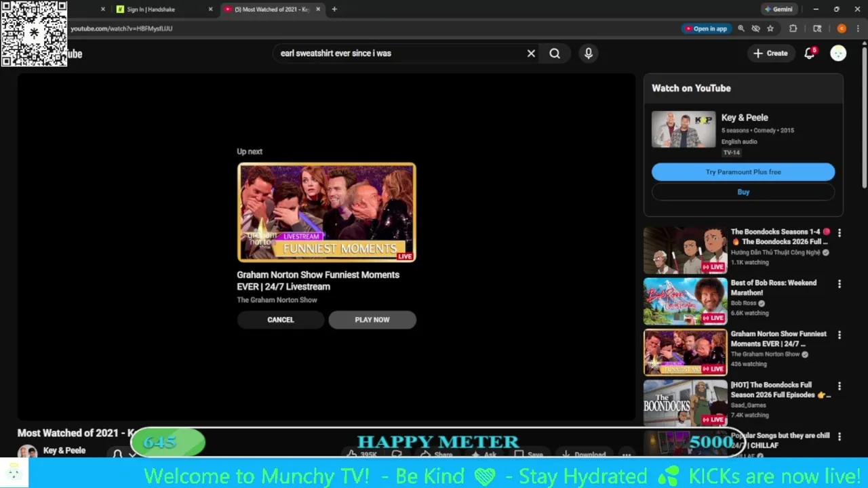Open the notifications bell

tap(810, 54)
